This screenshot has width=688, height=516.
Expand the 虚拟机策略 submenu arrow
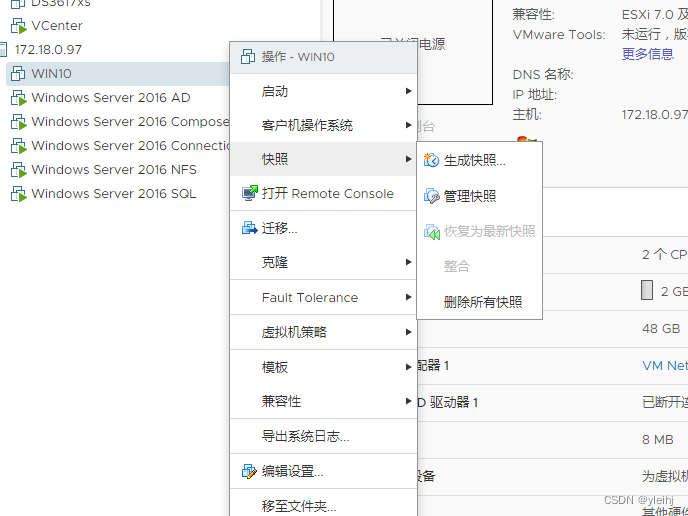tap(408, 332)
